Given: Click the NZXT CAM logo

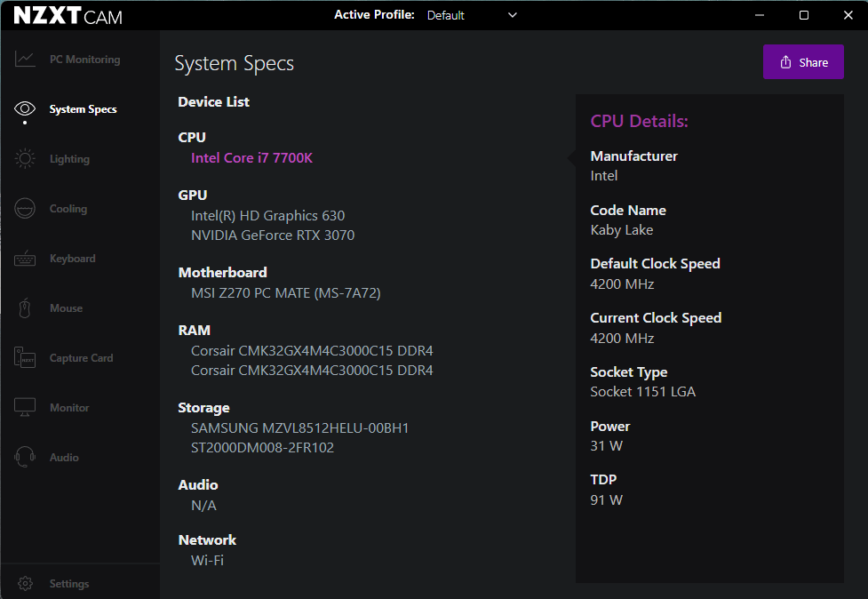Looking at the screenshot, I should [x=68, y=15].
